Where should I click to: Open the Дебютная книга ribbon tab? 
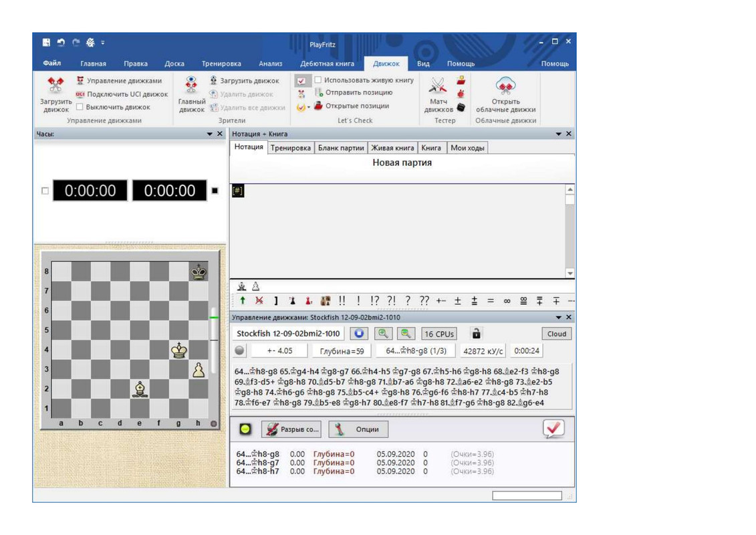point(327,63)
